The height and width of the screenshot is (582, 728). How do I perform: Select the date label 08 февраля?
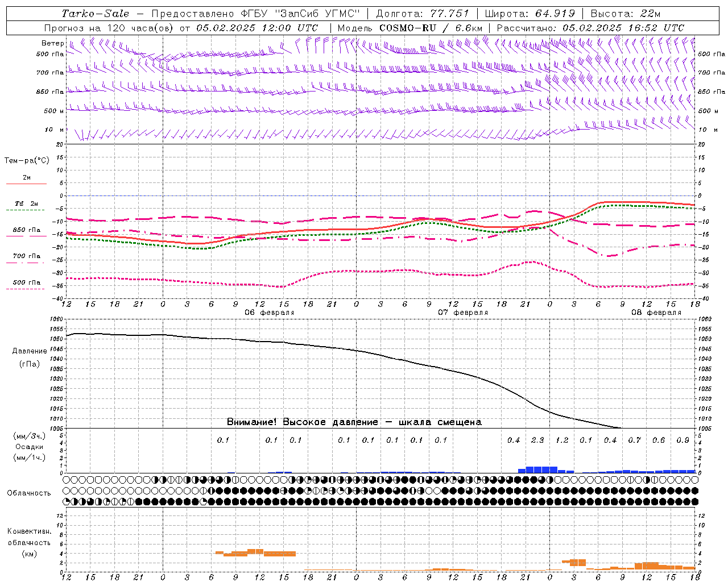coord(656,313)
